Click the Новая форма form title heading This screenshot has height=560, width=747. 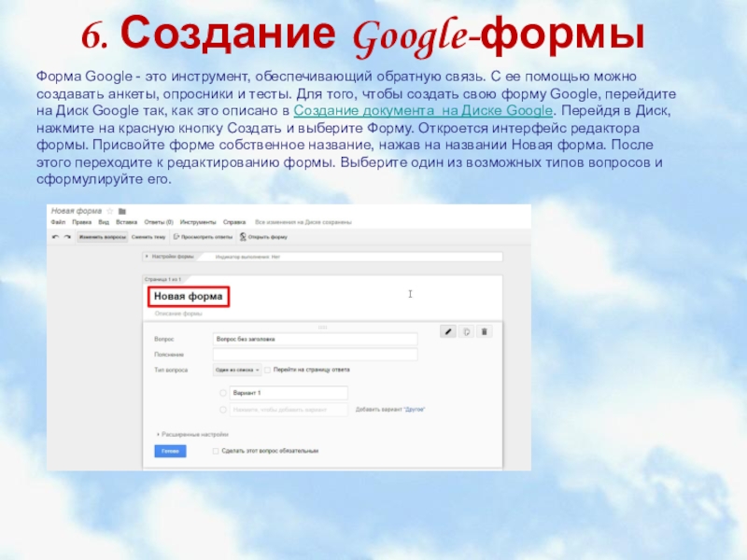point(189,296)
